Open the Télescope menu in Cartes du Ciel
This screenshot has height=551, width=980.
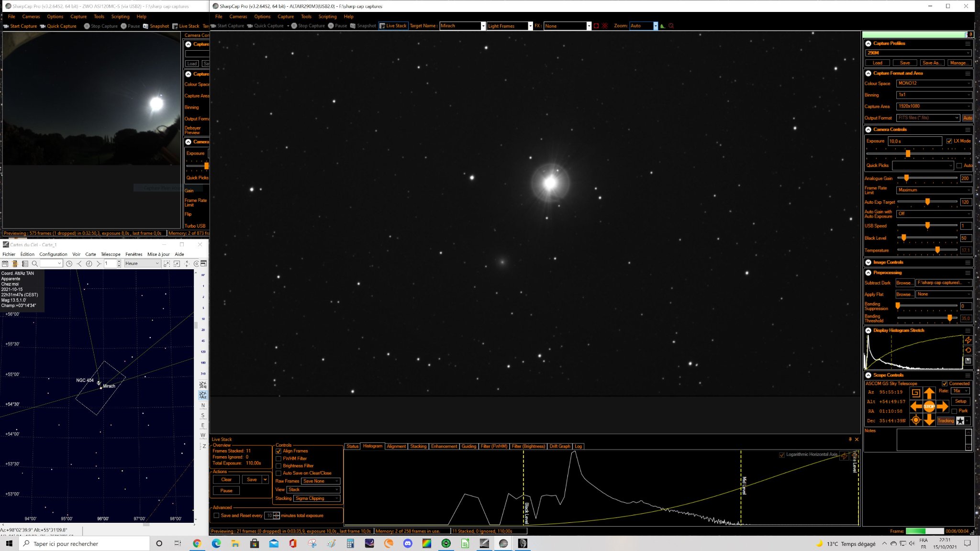(111, 254)
